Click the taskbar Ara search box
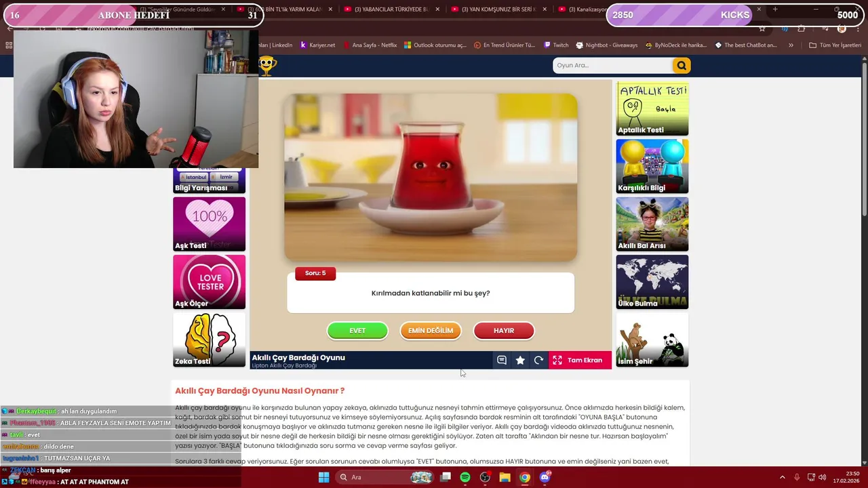868x488 pixels. click(x=385, y=477)
